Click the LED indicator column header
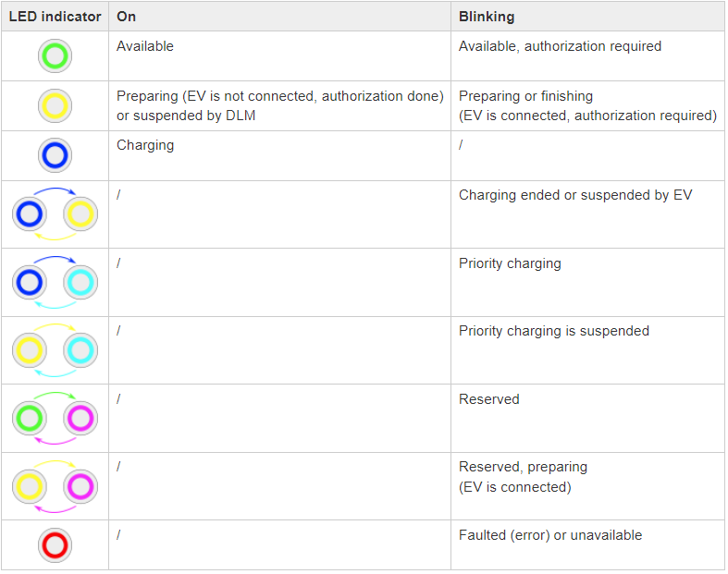Viewport: 728px width, 574px height. (55, 17)
